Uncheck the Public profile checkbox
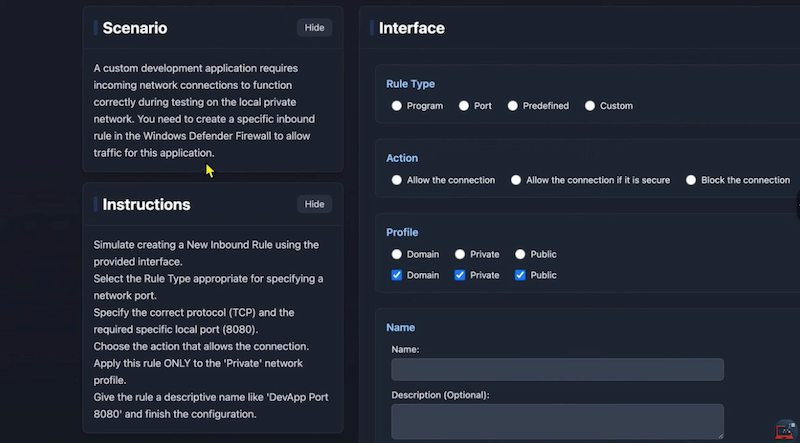 [x=520, y=275]
